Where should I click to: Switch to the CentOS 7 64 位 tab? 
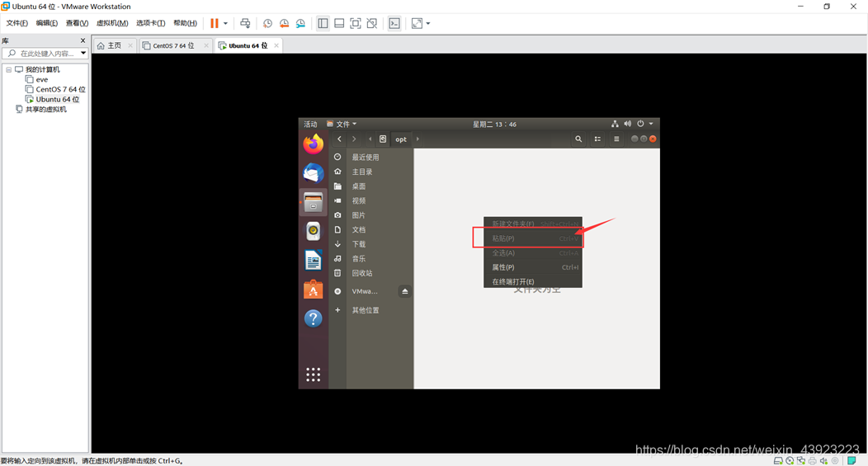173,45
